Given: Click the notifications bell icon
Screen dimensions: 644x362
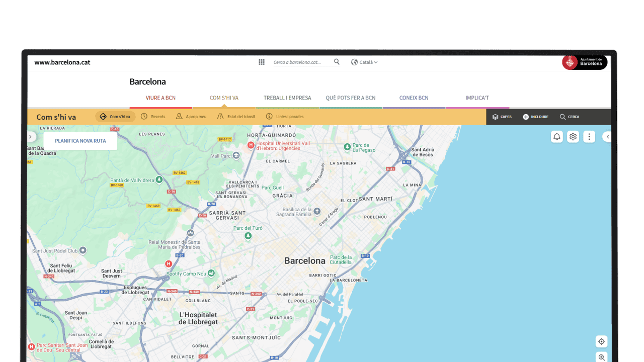Looking at the screenshot, I should 557,136.
